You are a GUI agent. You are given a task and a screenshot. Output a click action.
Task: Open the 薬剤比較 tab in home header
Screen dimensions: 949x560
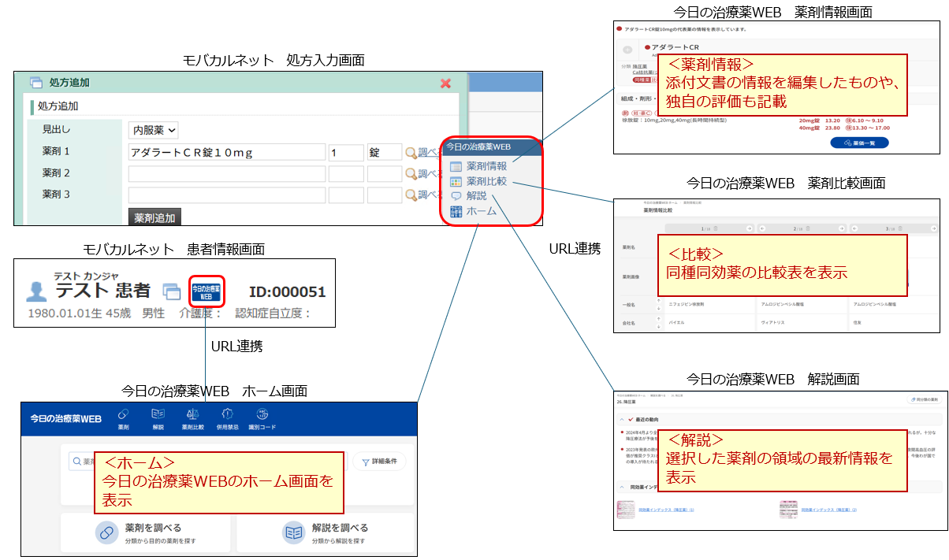click(193, 420)
